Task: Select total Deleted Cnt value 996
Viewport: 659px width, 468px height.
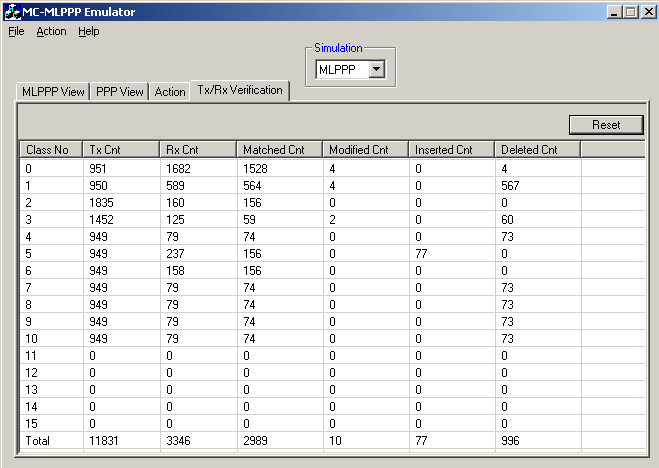Action: (x=510, y=441)
